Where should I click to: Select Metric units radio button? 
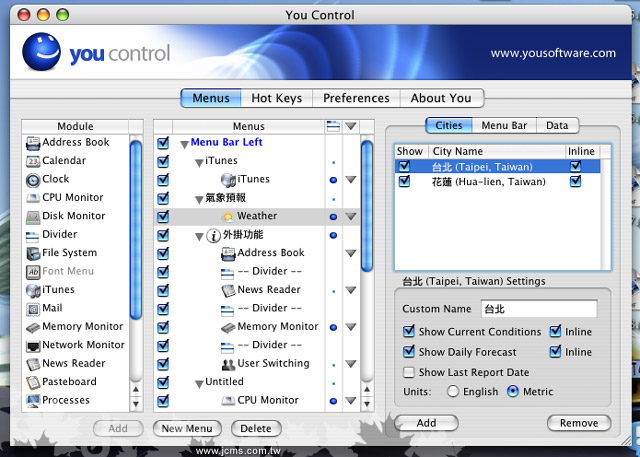click(513, 391)
